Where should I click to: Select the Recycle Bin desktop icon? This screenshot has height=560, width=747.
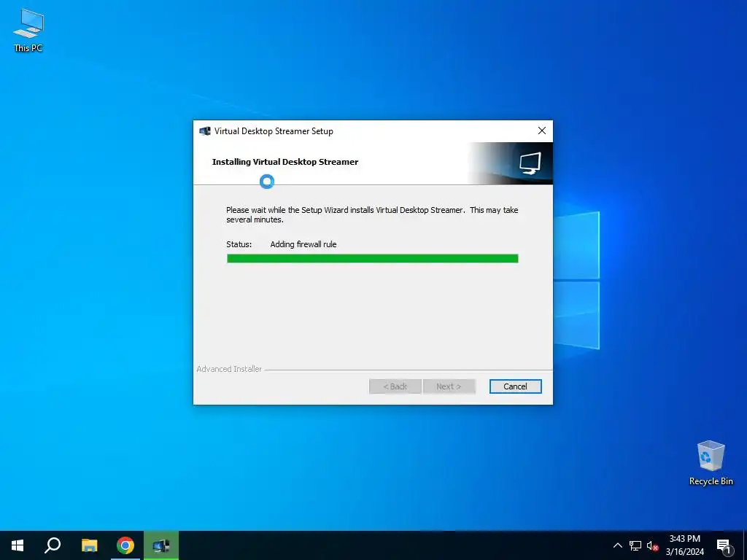click(x=711, y=462)
